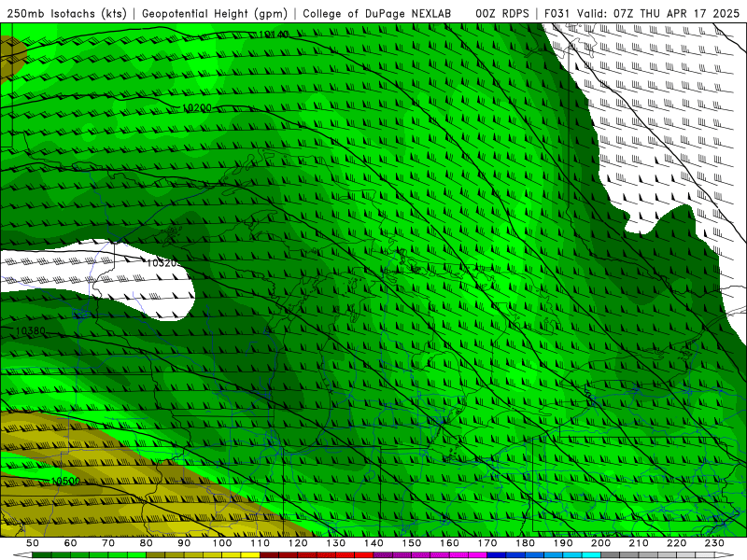Click the 70 kts colorbar label
747x560 pixels.
108,543
